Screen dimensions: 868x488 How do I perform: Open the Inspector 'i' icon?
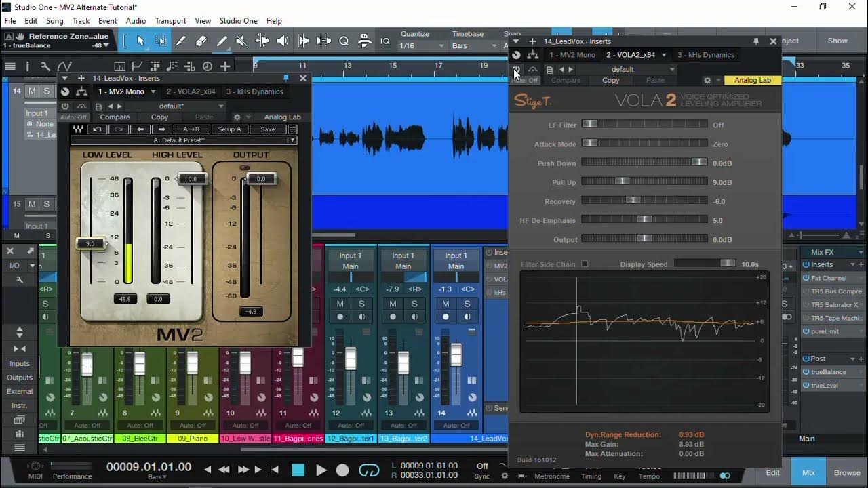(x=28, y=66)
